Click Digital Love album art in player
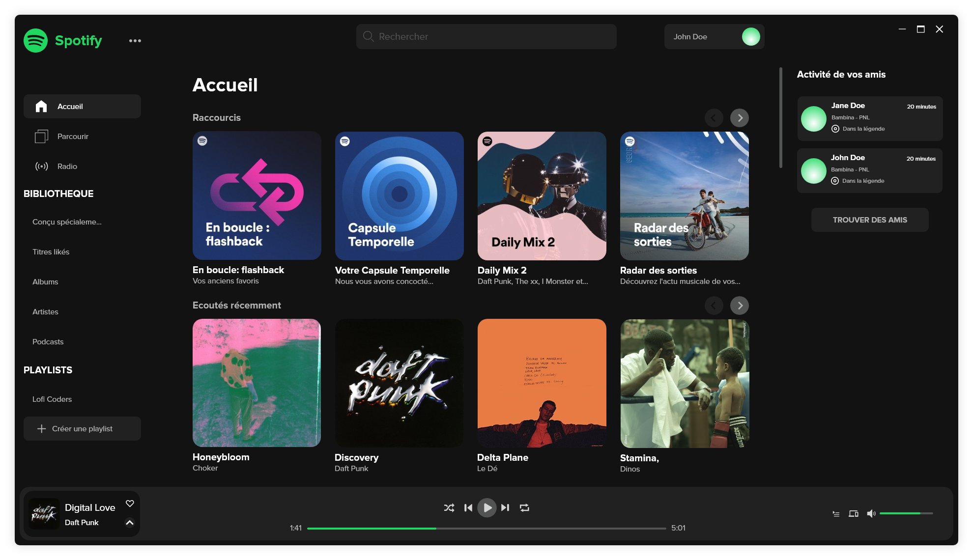This screenshot has width=973, height=560. [43, 514]
